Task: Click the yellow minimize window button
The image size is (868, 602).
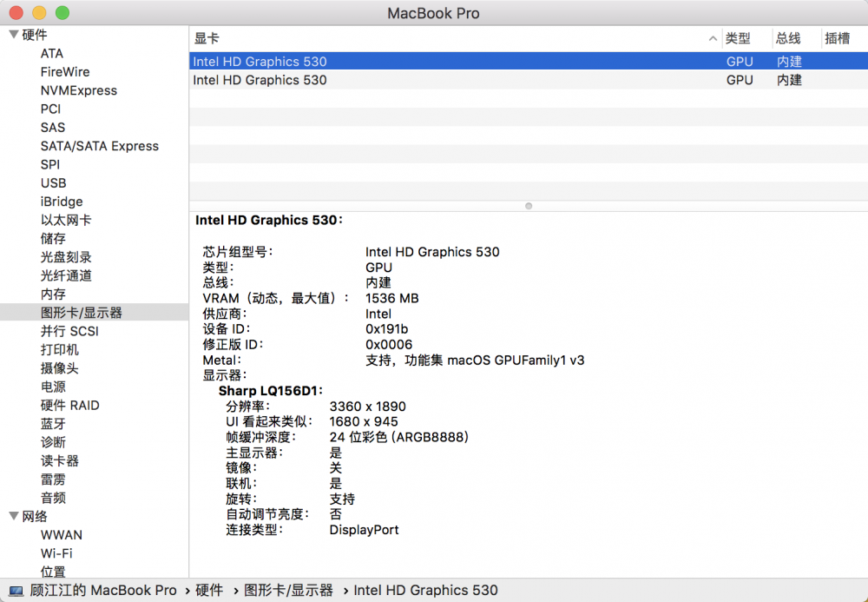Action: [x=39, y=13]
